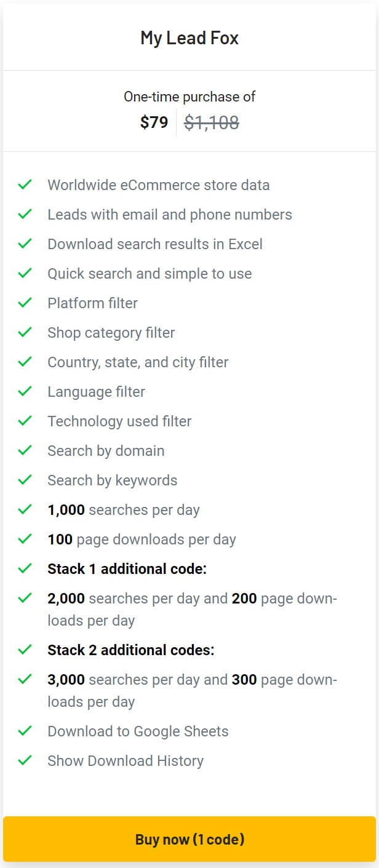Click the Stack 2 additional codes heading
379x868 pixels.
coord(131,650)
